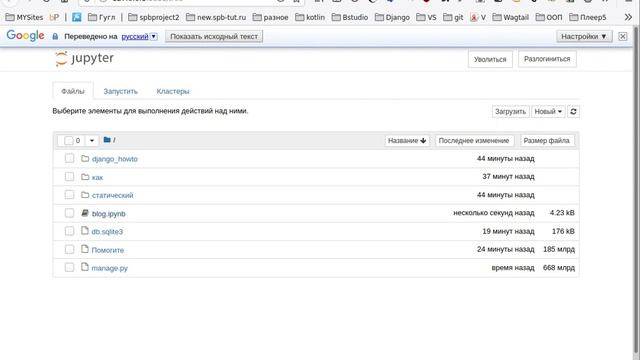The image size is (640, 360).
Task: Check the как folder row checkbox
Action: (x=69, y=176)
